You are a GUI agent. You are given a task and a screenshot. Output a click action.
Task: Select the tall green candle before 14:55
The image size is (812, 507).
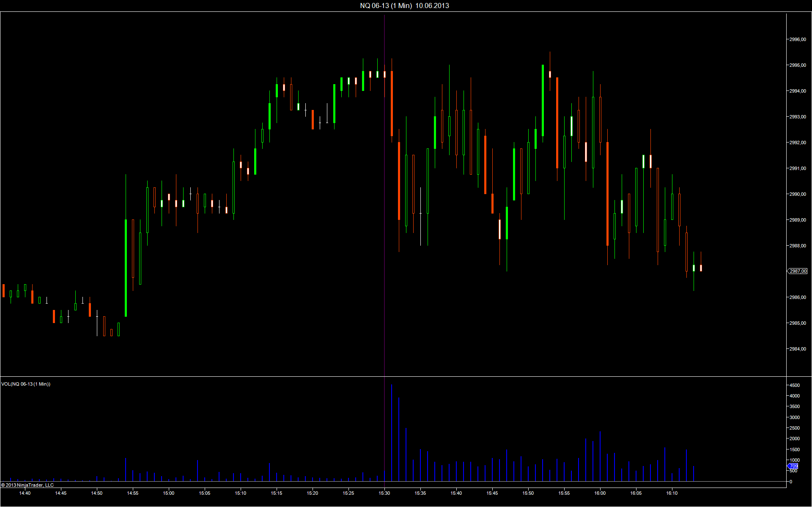(126, 267)
